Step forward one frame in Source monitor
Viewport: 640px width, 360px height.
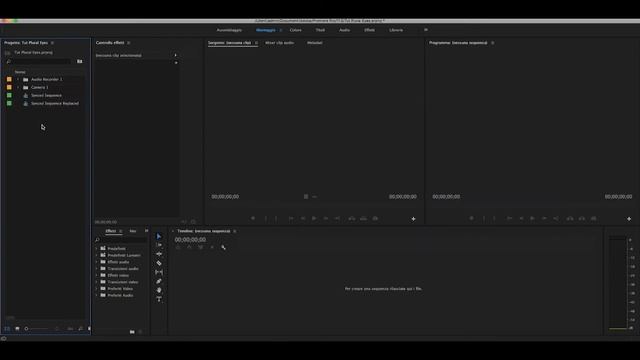[x=326, y=219]
